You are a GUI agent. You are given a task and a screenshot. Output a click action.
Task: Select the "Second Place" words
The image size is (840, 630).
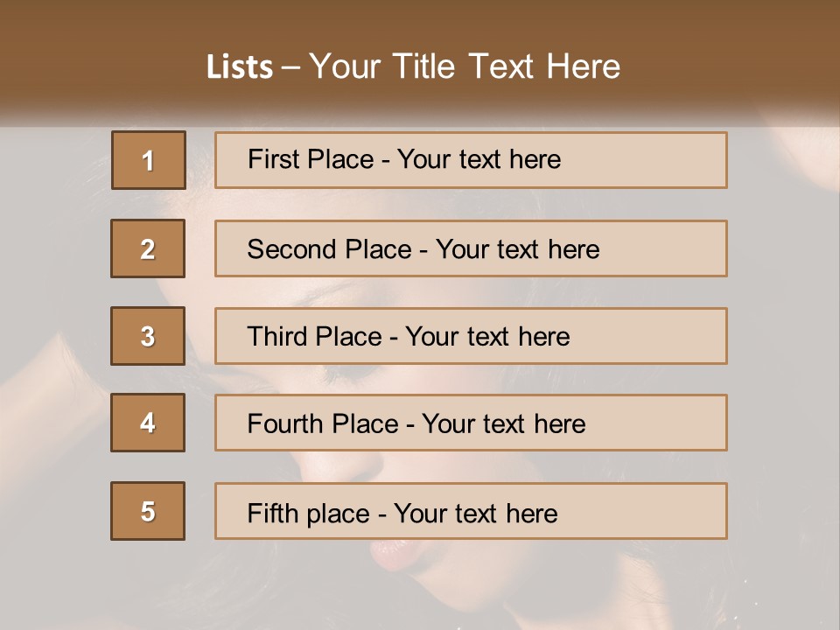coord(329,249)
